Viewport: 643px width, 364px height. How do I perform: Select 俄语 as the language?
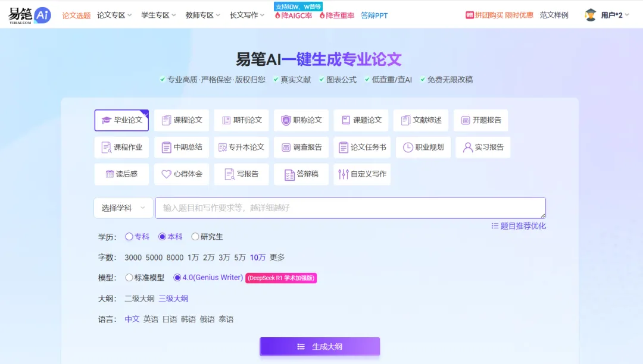pos(207,319)
